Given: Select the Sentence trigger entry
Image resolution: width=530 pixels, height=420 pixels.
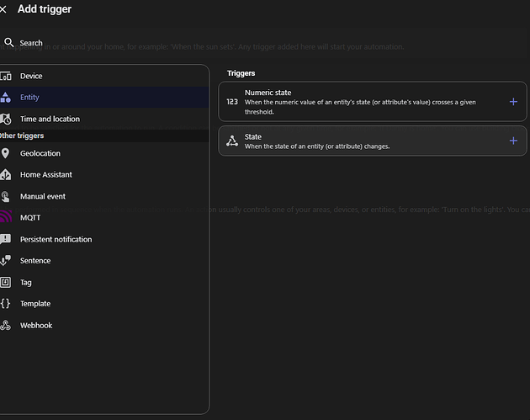Looking at the screenshot, I should click(35, 261).
